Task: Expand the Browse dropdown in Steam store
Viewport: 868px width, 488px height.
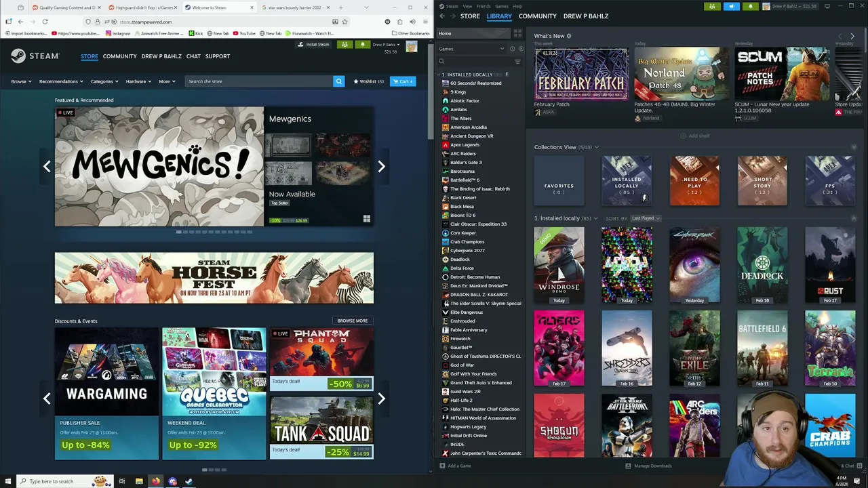Action: click(21, 81)
